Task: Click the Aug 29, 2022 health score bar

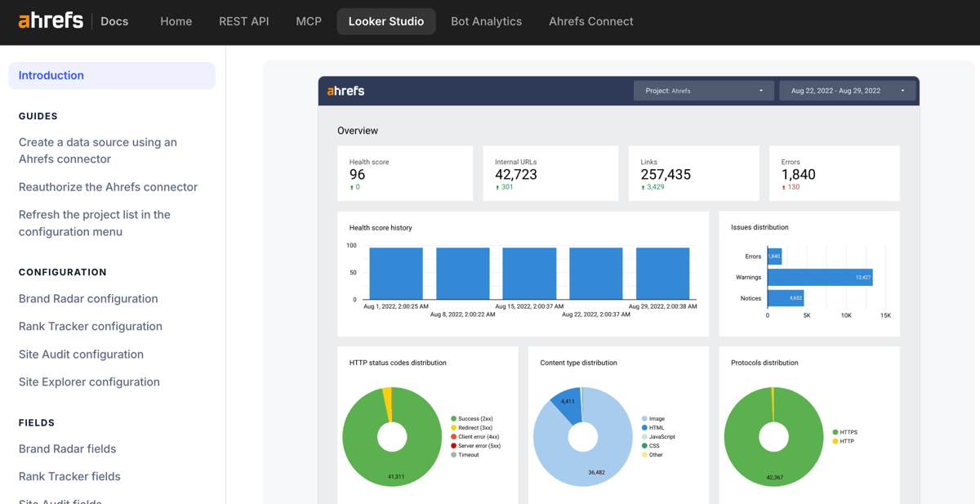Action: click(x=662, y=274)
